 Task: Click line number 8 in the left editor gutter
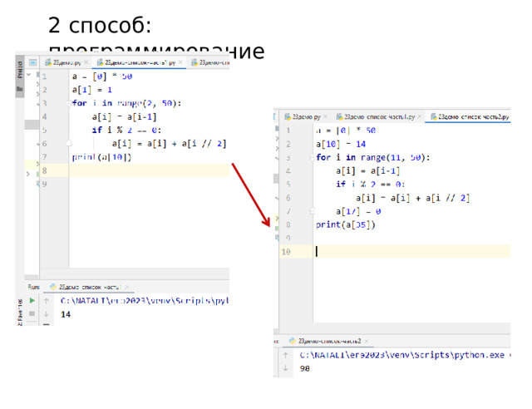(x=44, y=170)
